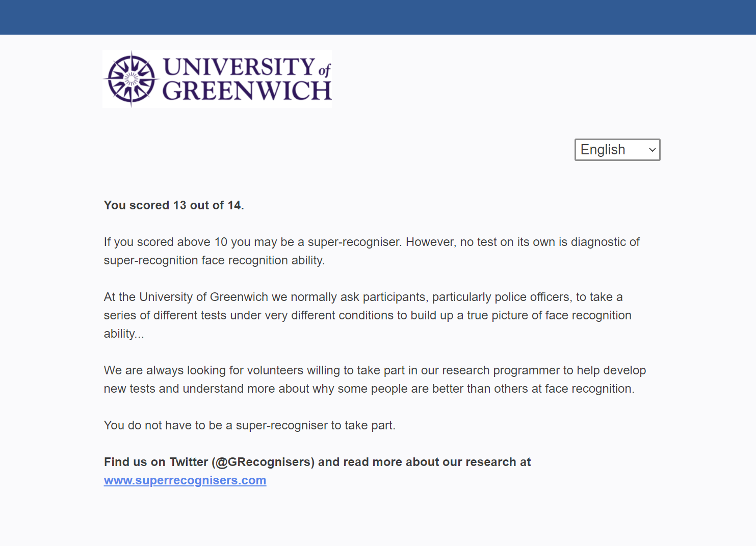756x546 pixels.
Task: Click the trailing 'ability...' word
Action: coord(124,334)
